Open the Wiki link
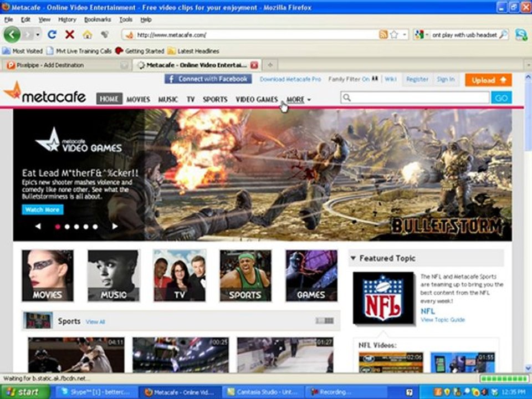 pos(391,79)
